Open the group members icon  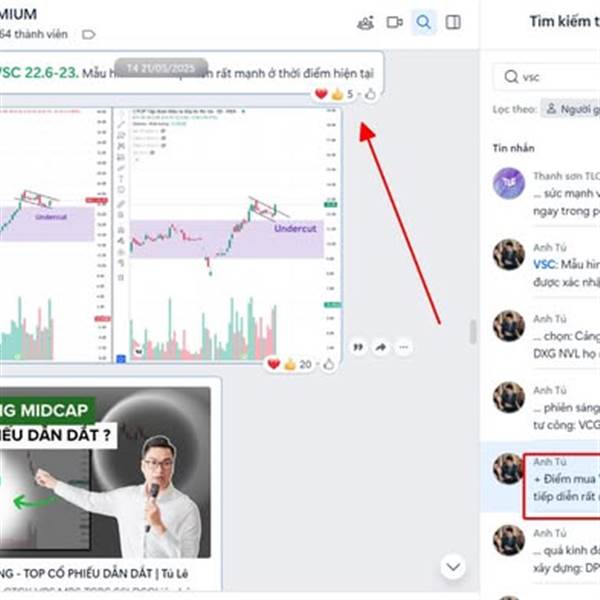click(x=365, y=23)
